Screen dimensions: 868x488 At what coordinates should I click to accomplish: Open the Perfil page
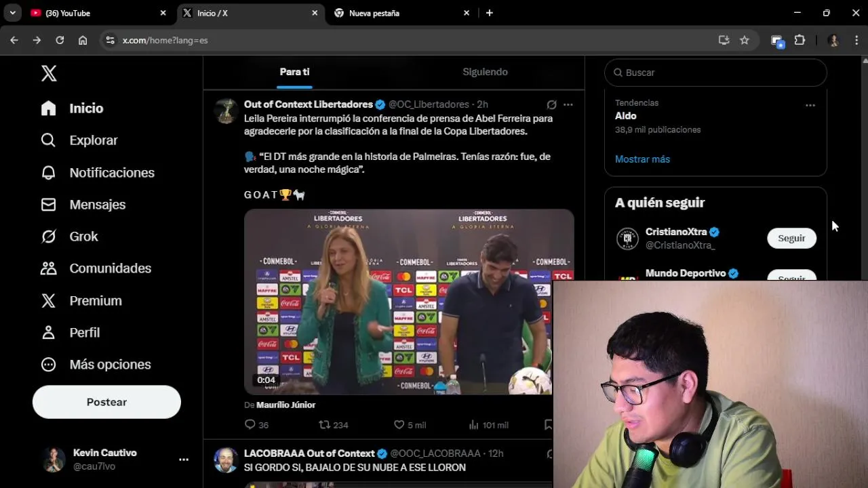pyautogui.click(x=70, y=333)
